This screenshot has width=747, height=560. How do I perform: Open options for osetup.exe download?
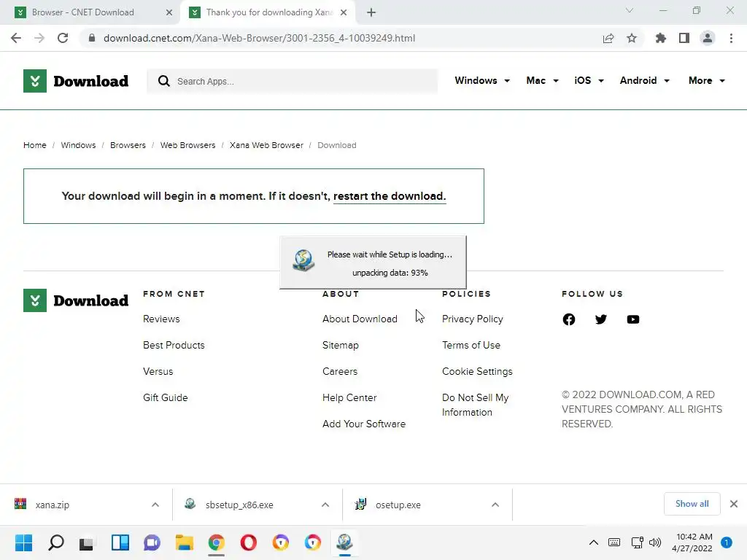click(x=495, y=505)
